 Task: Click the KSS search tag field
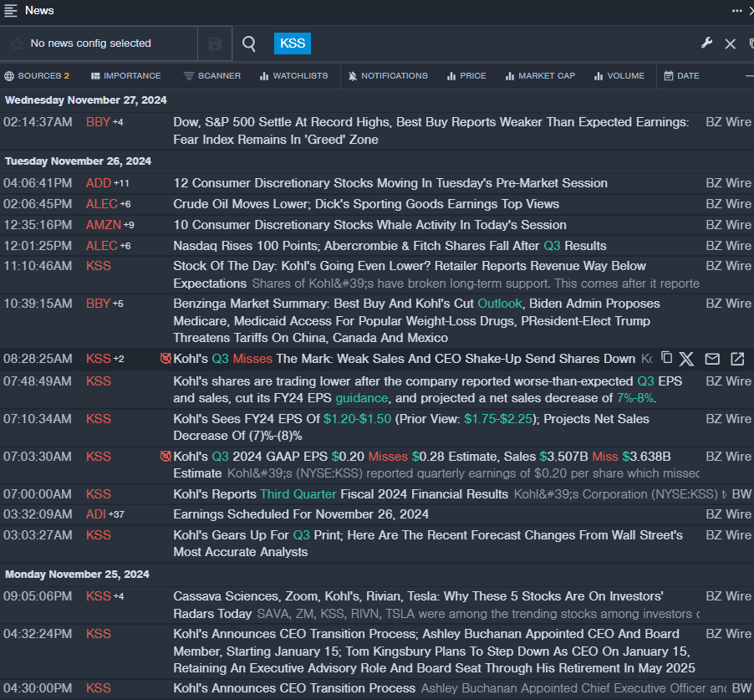click(293, 43)
